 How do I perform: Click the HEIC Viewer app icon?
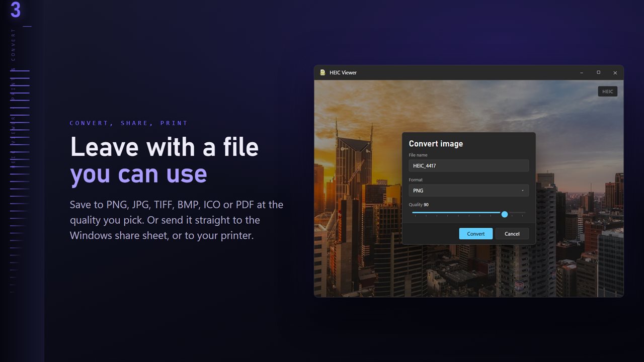point(323,72)
